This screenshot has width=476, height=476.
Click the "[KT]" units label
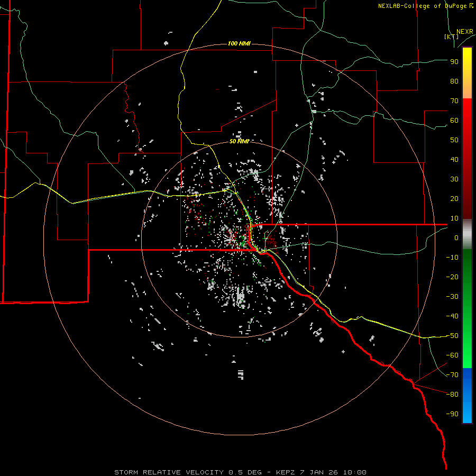(451, 36)
